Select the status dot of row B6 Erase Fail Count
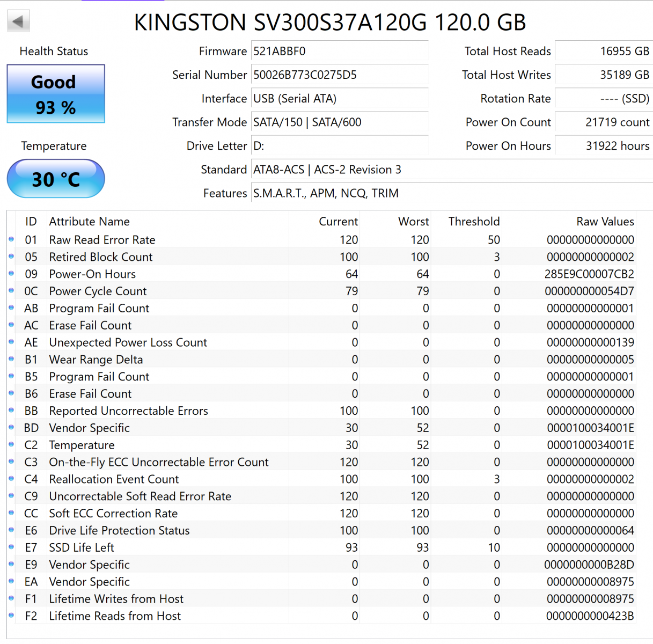The image size is (653, 644). click(11, 393)
